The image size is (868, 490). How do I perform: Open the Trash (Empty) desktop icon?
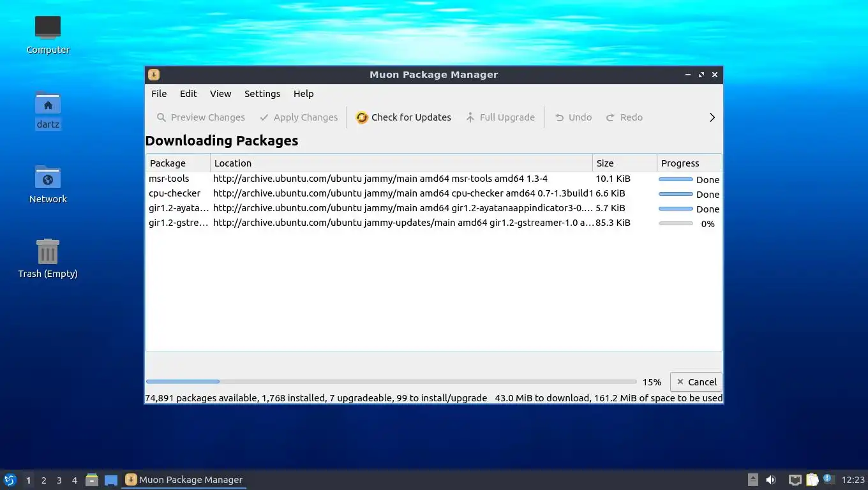(48, 258)
